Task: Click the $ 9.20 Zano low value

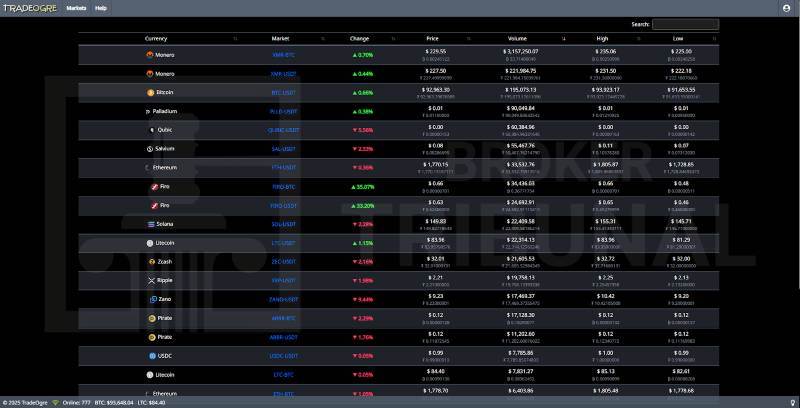Action: (682, 296)
